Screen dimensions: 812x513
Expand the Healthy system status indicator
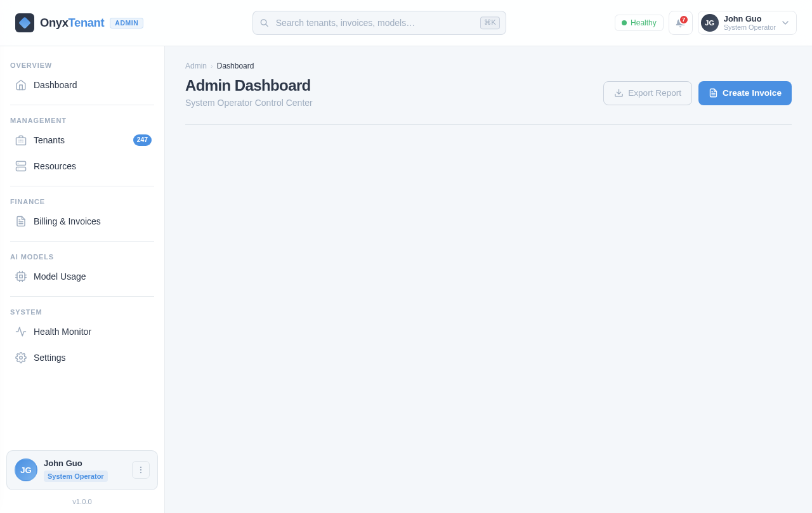point(639,23)
